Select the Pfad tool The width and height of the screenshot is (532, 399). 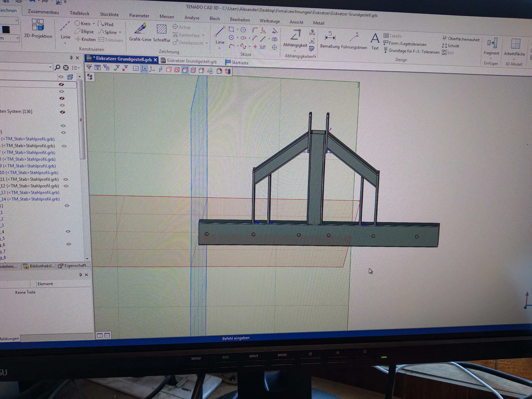tap(106, 24)
